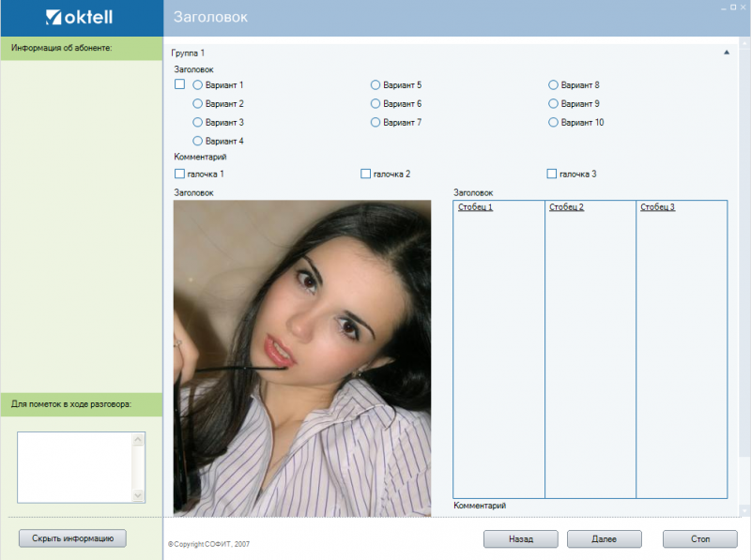Screen dimensions: 751x560
Task: Click the Copyright СОФИТ, 2007 text
Action: click(208, 544)
